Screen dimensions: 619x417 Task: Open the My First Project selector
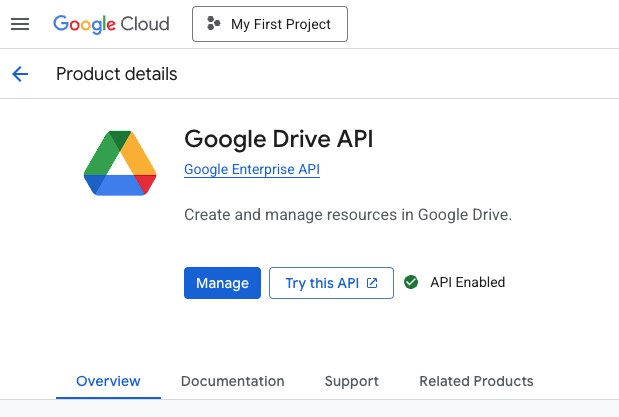click(x=270, y=24)
